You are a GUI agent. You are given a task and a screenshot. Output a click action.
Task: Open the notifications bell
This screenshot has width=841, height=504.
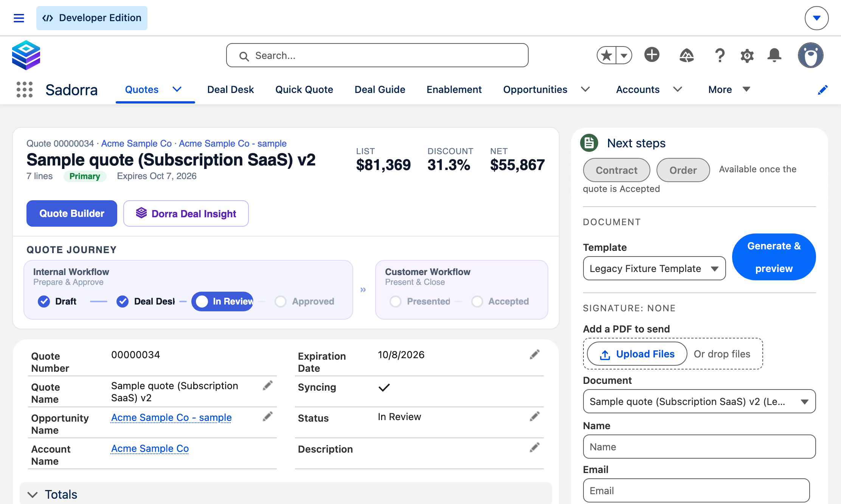774,55
